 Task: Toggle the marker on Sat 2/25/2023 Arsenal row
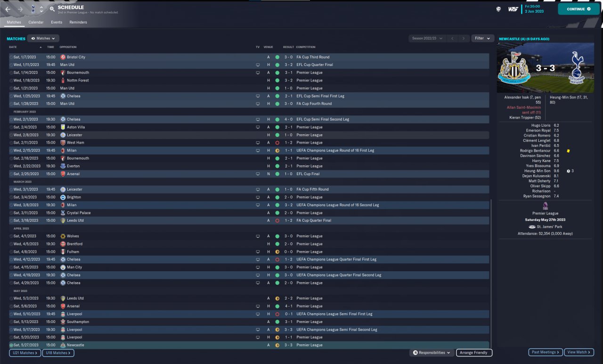tap(11, 174)
